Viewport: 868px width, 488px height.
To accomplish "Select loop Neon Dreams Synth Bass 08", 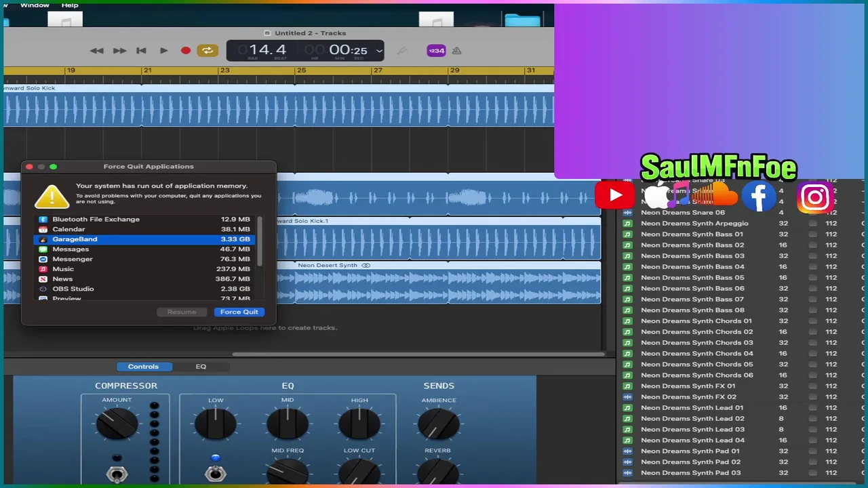I will coord(692,310).
